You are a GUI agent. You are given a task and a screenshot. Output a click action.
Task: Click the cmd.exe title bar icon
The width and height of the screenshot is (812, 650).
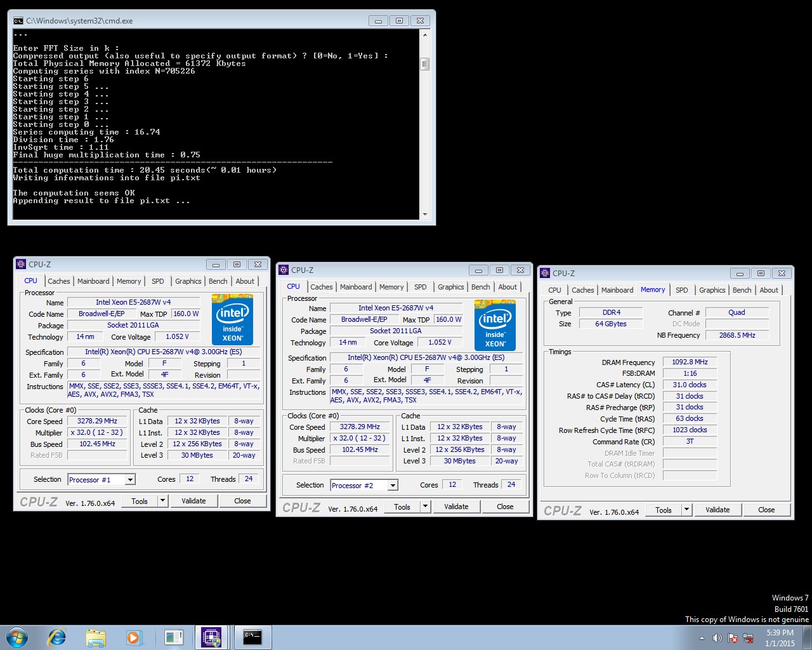point(18,21)
